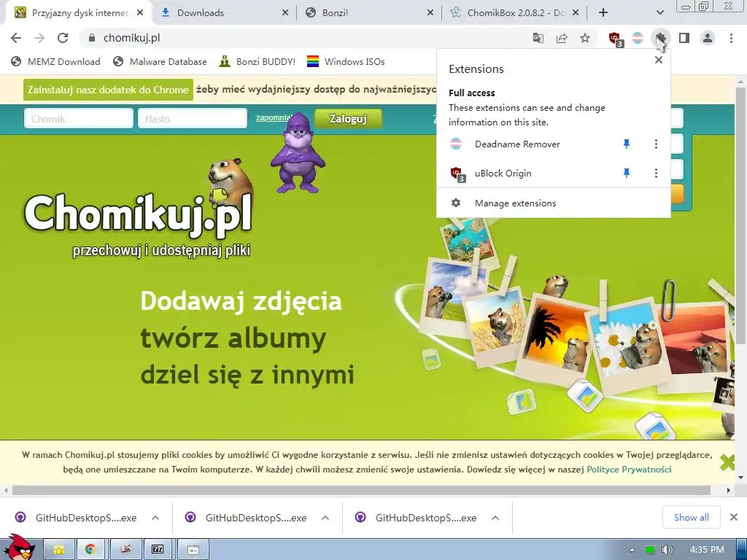This screenshot has height=560, width=747.
Task: Open the file explorer taskbar icon
Action: [x=58, y=550]
